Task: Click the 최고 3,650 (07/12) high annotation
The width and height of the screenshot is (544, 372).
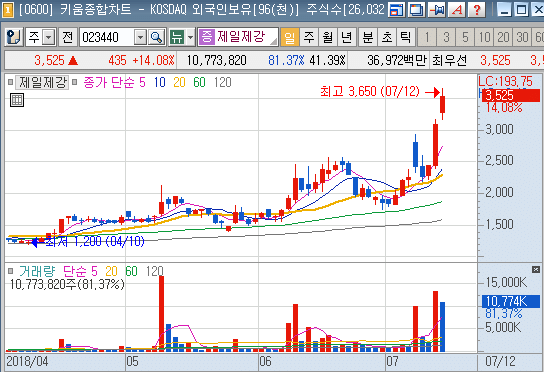Action: click(370, 92)
